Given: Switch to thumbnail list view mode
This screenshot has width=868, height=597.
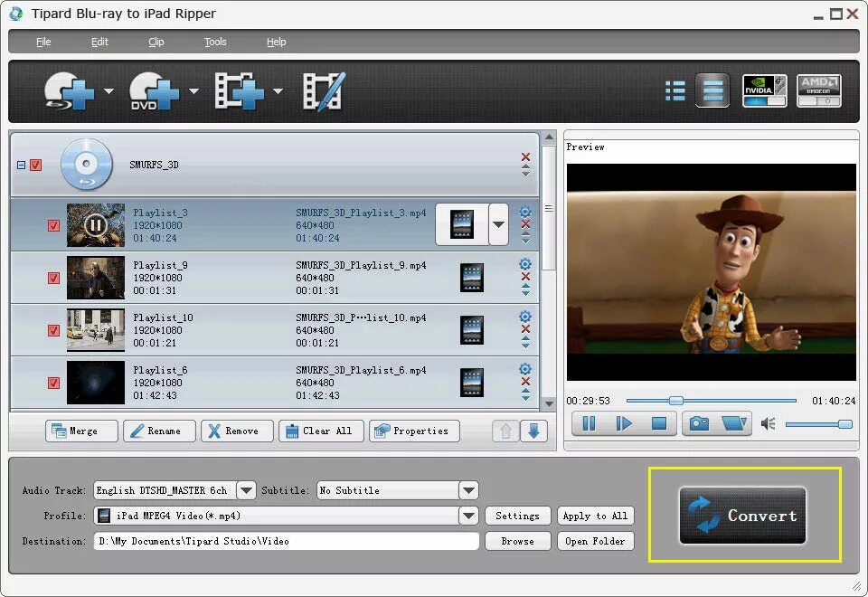Looking at the screenshot, I should pyautogui.click(x=712, y=90).
